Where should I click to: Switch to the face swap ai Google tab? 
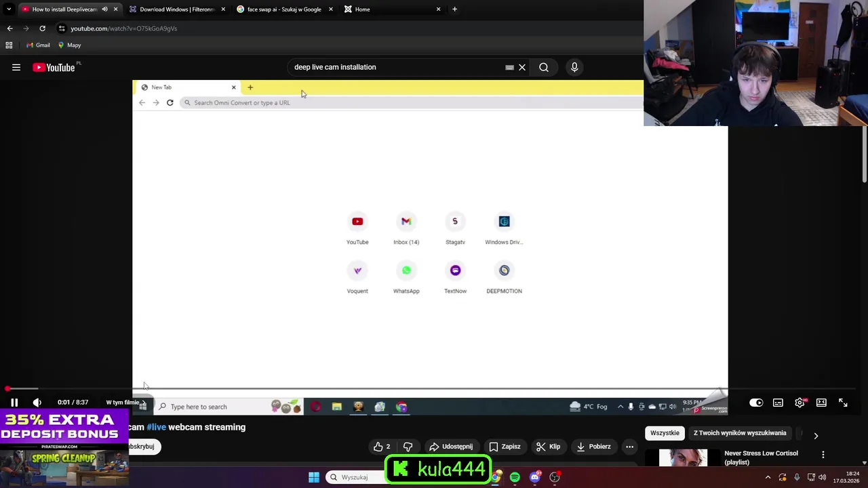(284, 9)
